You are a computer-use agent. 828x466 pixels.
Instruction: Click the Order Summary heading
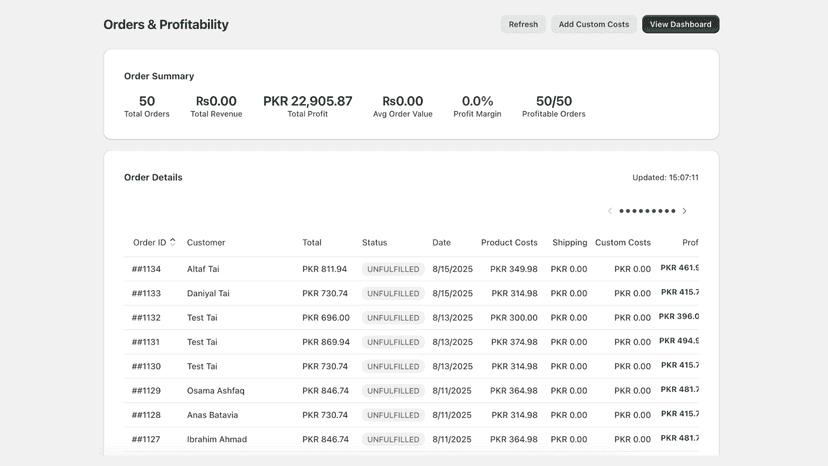(159, 76)
